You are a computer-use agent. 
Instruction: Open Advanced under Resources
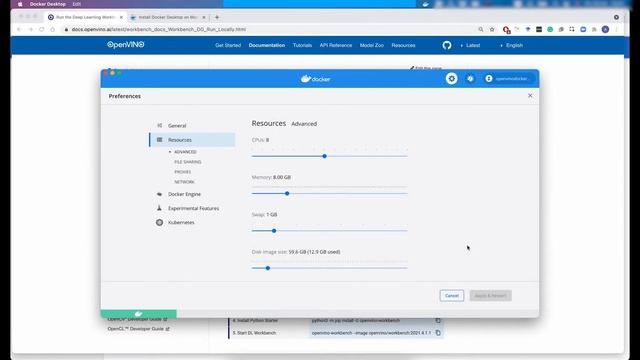click(x=185, y=152)
